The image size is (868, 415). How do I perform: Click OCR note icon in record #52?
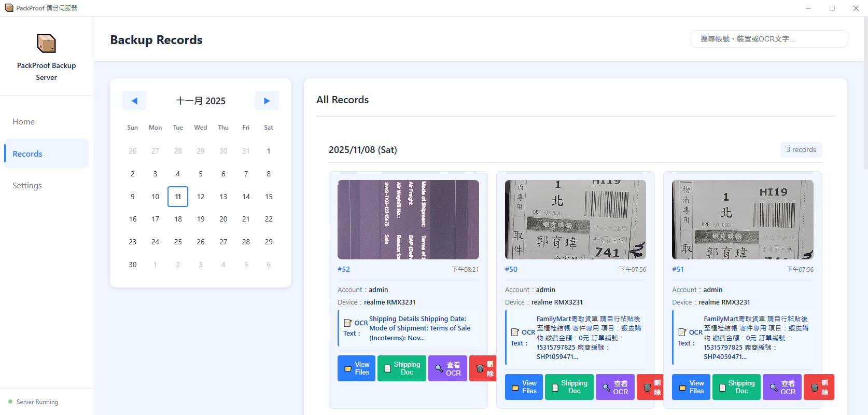[348, 323]
